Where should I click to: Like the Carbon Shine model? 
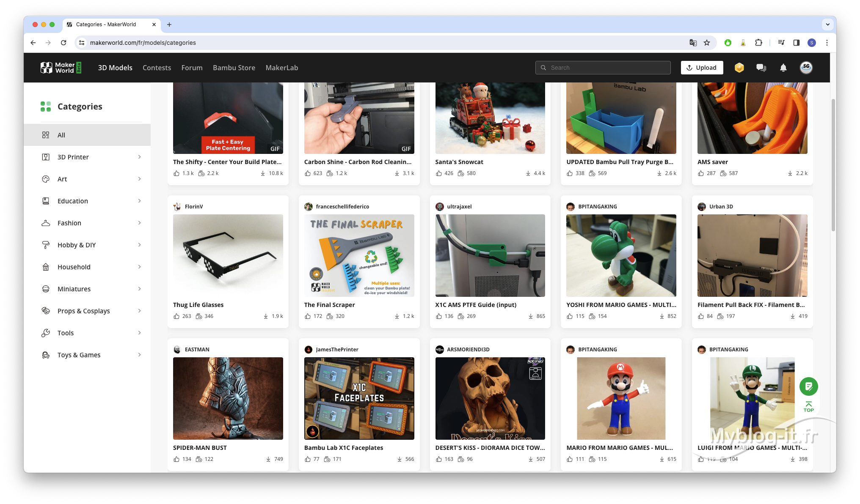[308, 173]
